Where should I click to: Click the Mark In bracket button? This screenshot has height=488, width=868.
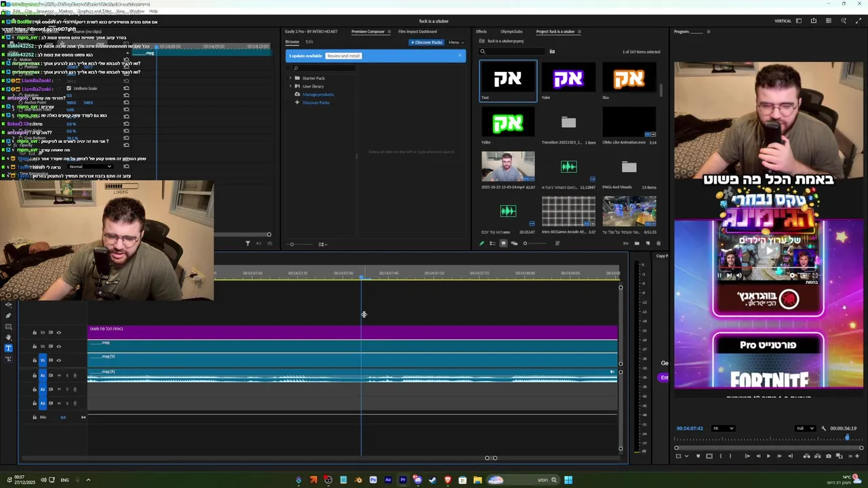coord(721,456)
